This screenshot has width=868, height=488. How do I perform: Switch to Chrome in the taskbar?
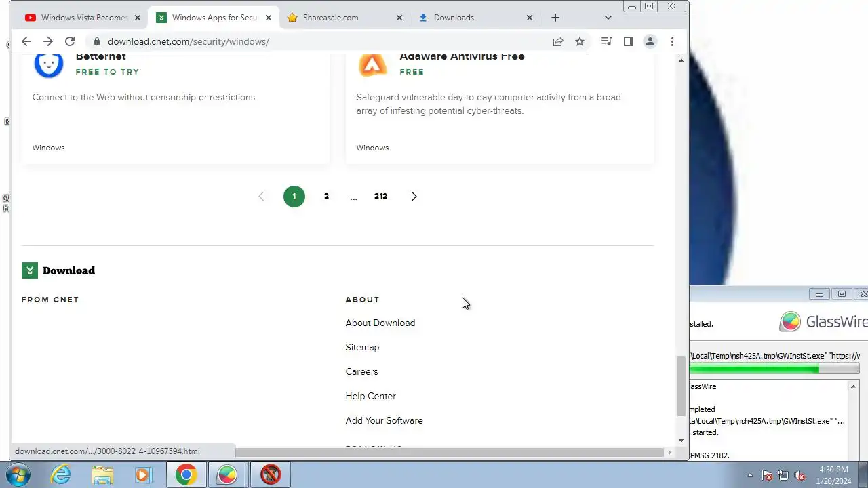pos(186,474)
